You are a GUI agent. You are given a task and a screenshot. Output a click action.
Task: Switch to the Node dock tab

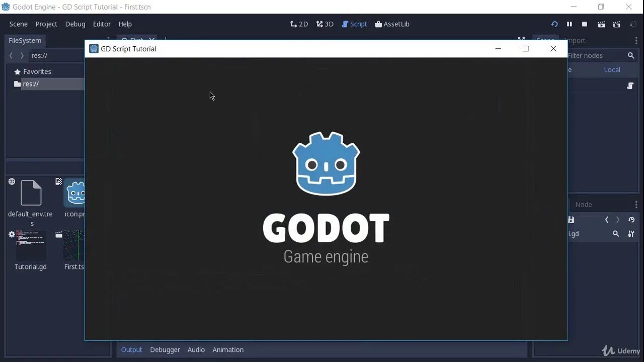[x=584, y=205]
